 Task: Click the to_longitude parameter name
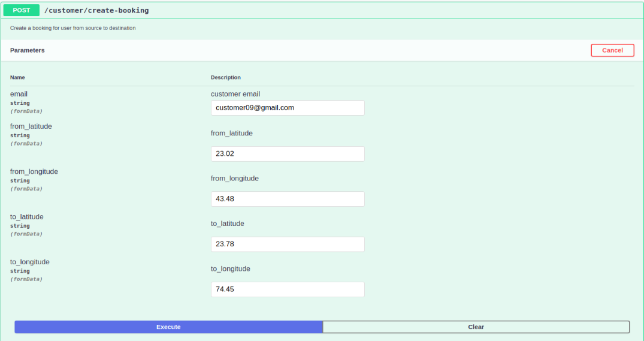pos(30,262)
